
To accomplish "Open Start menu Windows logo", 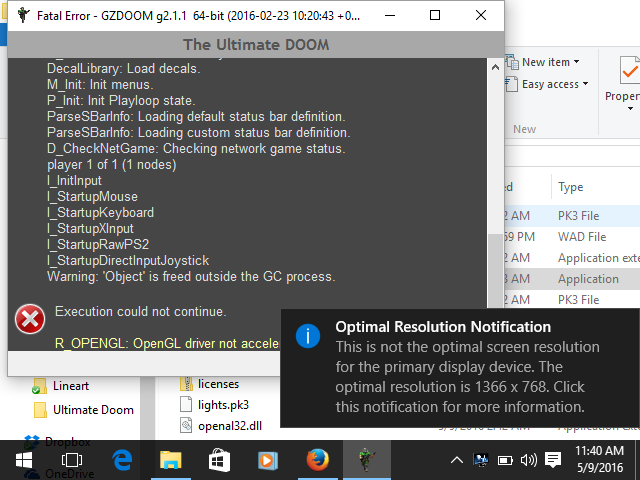I will 24,460.
